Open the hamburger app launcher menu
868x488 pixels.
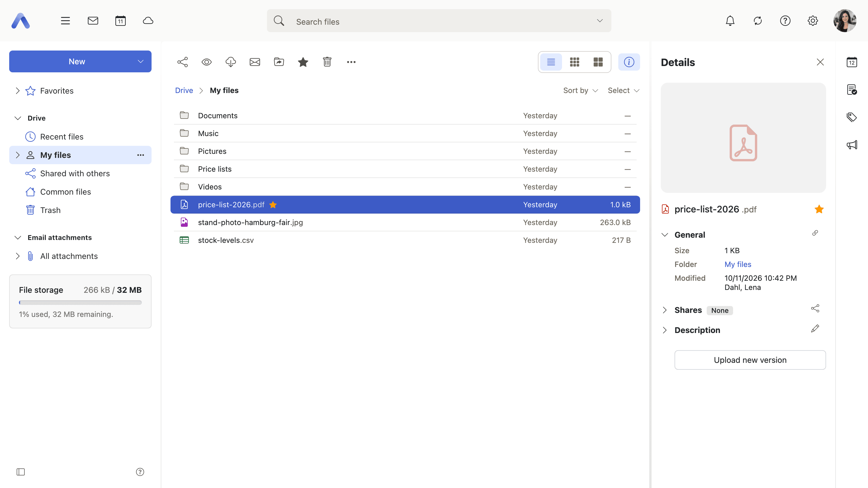click(x=65, y=21)
